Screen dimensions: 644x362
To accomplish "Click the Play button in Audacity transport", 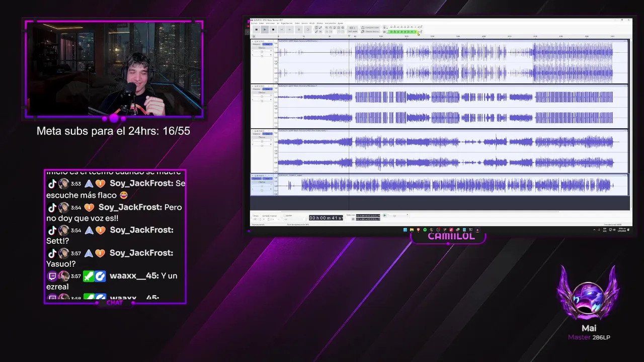I will pos(265,30).
